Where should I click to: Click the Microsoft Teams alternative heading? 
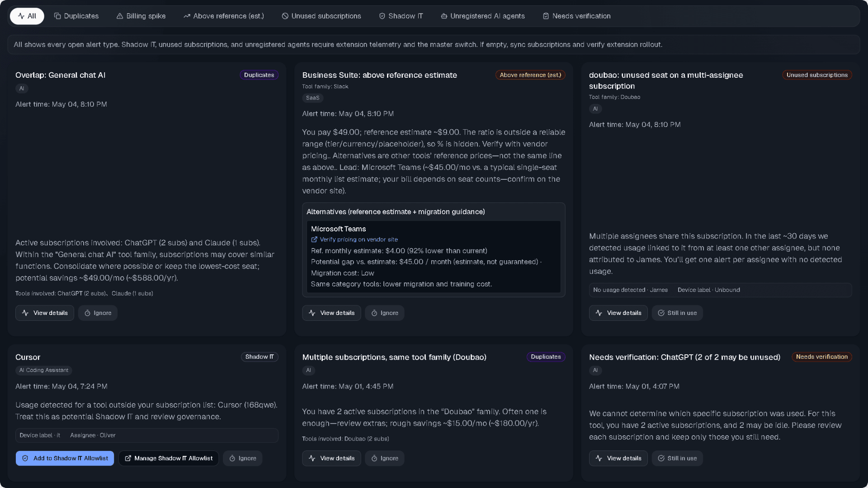(x=338, y=229)
